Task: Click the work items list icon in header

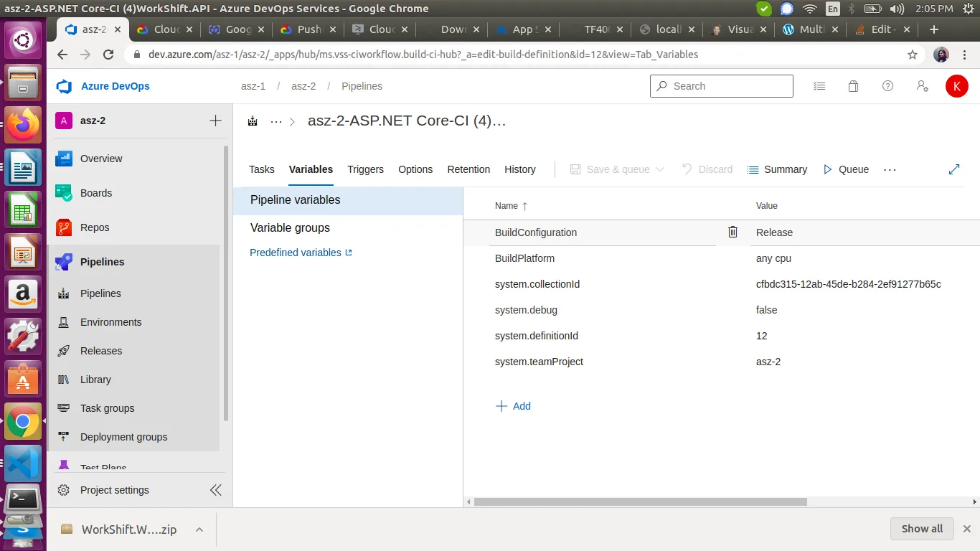Action: tap(819, 86)
